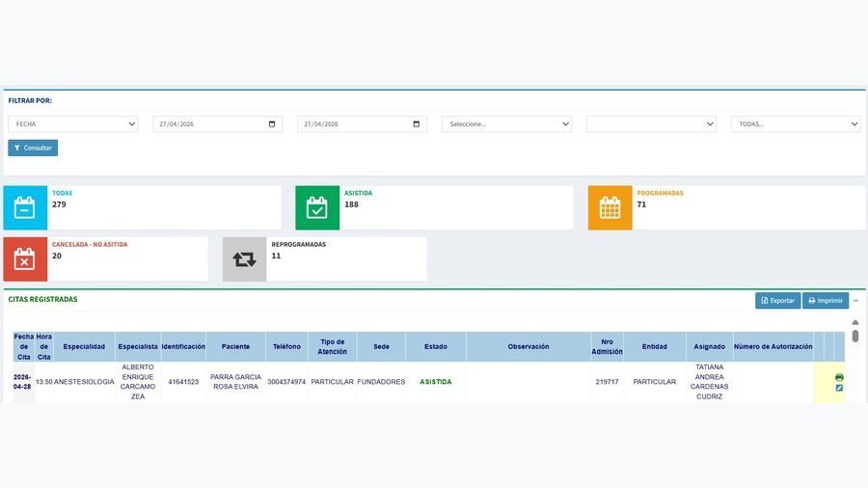Image resolution: width=868 pixels, height=488 pixels.
Task: Click the Observación column header
Action: (x=529, y=347)
